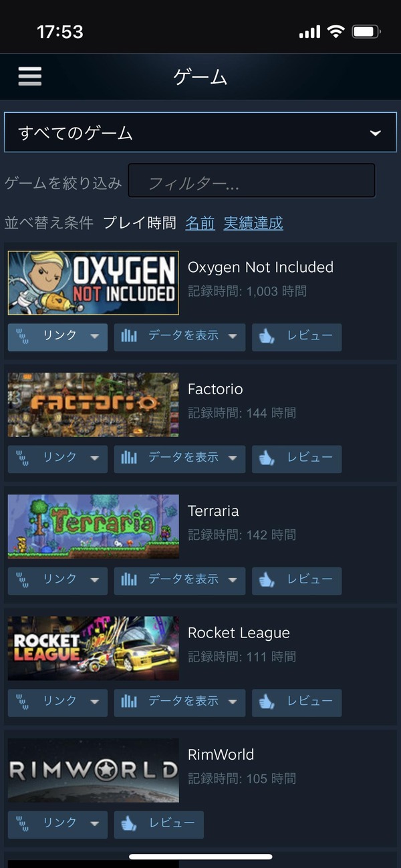401x868 pixels.
Task: Click the フィルター input field
Action: 252,181
